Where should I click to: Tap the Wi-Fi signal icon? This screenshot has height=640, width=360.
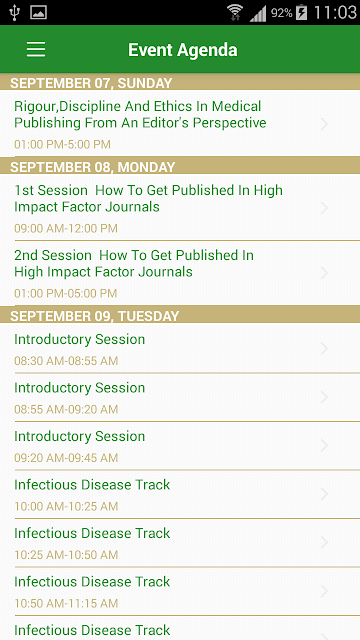[x=235, y=13]
